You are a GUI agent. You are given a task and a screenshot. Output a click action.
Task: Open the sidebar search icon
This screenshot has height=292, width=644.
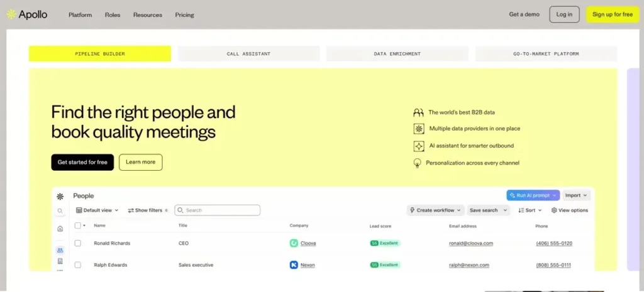pos(60,212)
